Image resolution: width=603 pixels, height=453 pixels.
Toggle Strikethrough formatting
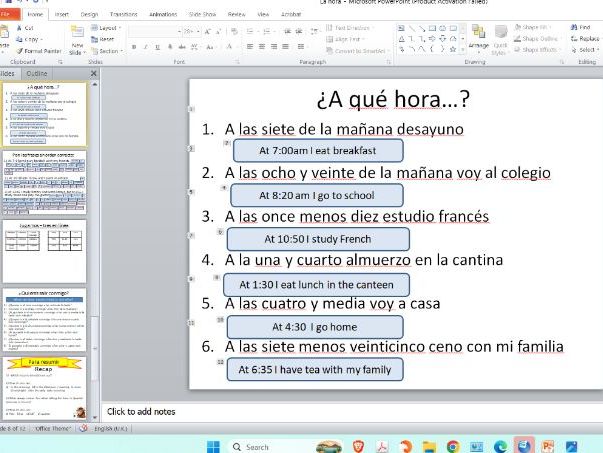tap(182, 47)
